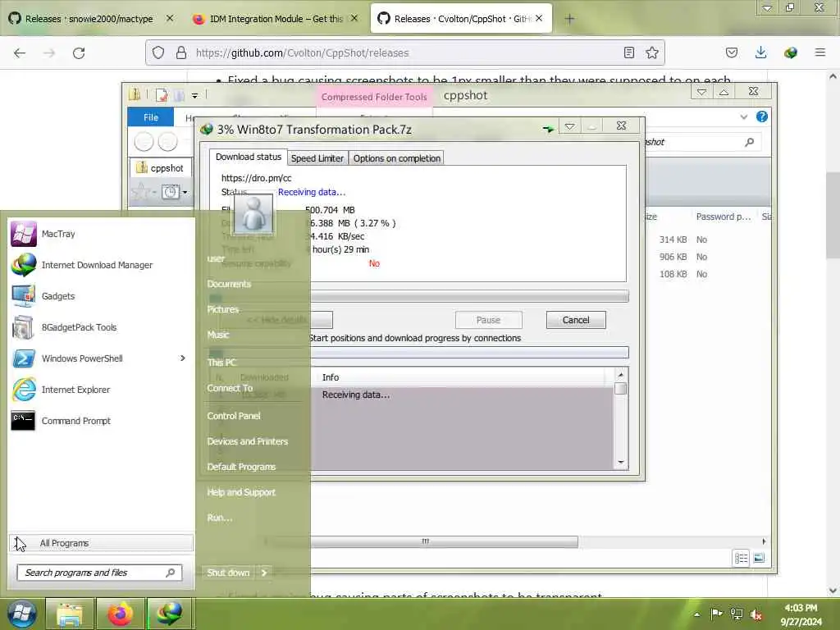Screen dimensions: 840x630
Task: Open Default Programs from Start menu
Action: 242,467
